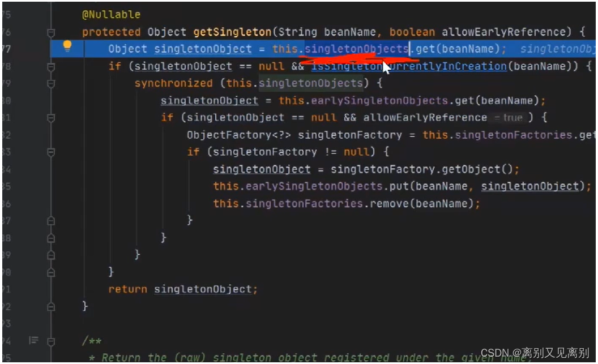Image resolution: width=598 pixels, height=364 pixels.
Task: Click singletonFactories.remove(beanName) call
Action: (359, 204)
